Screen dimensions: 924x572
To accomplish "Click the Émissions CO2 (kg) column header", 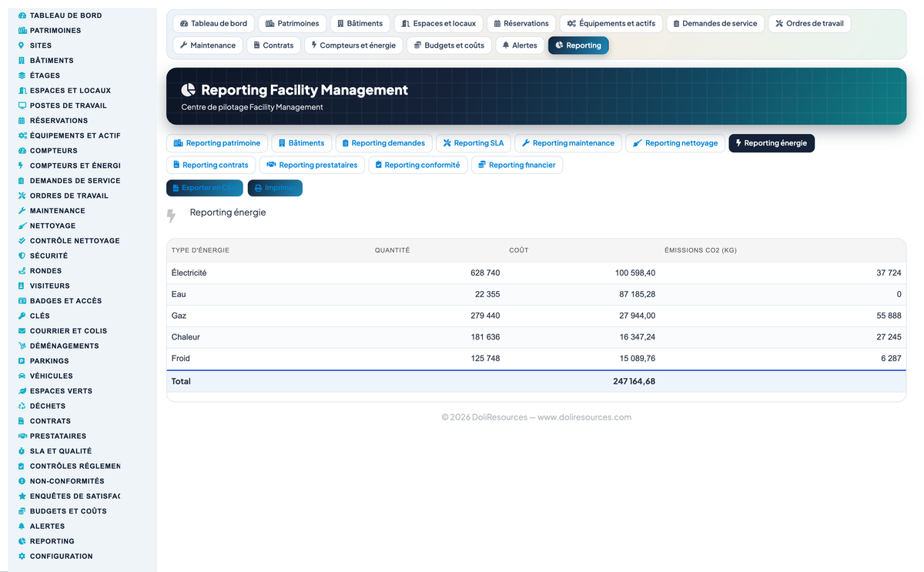I will [x=701, y=250].
